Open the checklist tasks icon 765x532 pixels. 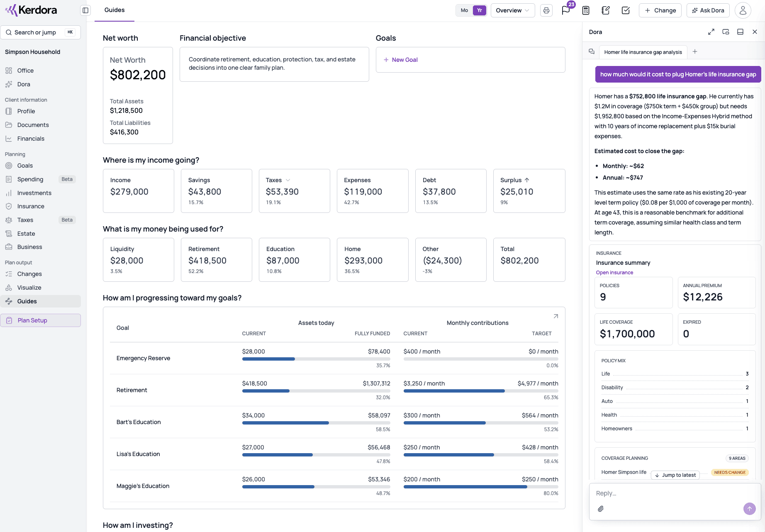pyautogui.click(x=626, y=10)
